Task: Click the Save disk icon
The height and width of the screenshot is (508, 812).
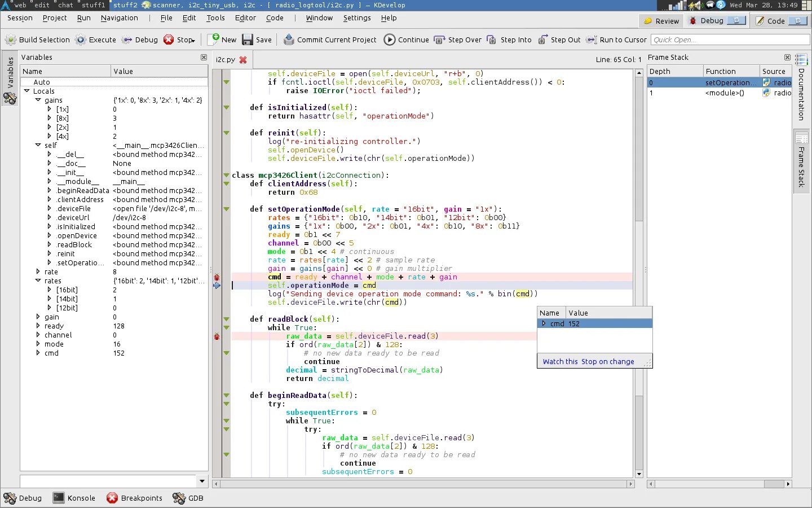Action: 248,40
